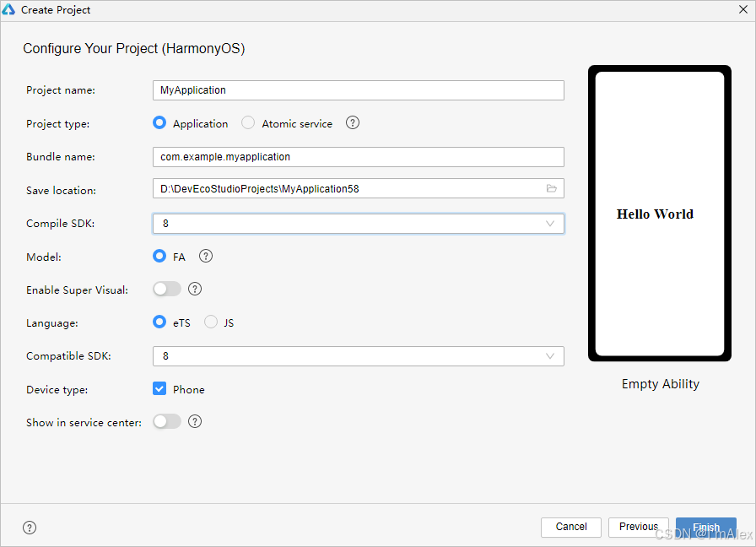Open the dialog help icon at bottom left
The height and width of the screenshot is (547, 756).
point(30,528)
